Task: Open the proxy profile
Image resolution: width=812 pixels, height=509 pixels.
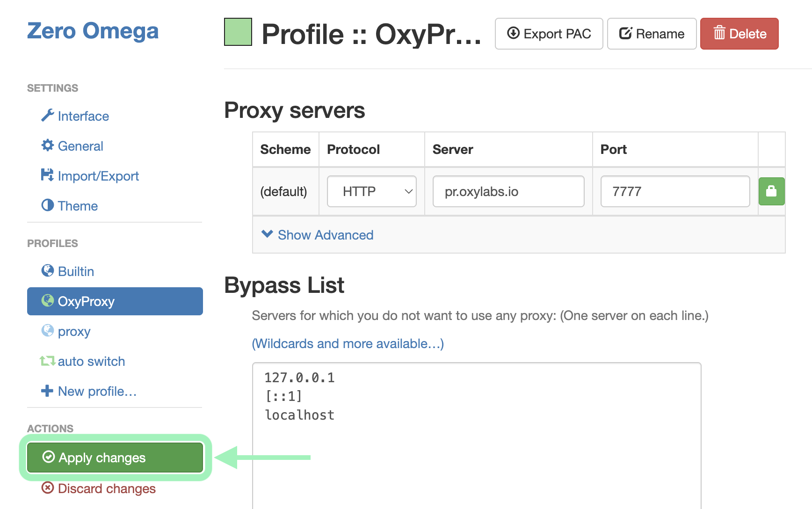Action: click(x=74, y=331)
